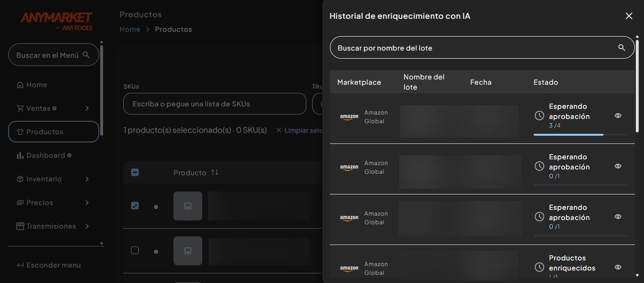View details of the second Esperando aprobación batch

coord(618,166)
